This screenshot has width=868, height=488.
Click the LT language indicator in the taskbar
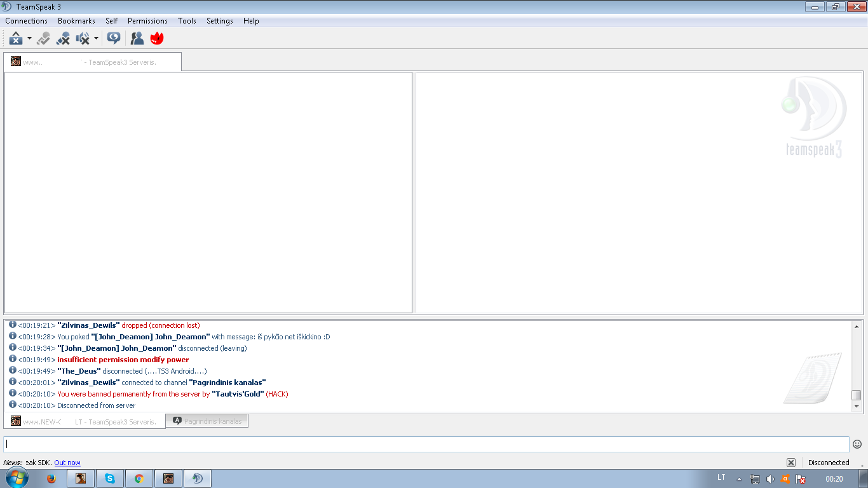pyautogui.click(x=721, y=477)
